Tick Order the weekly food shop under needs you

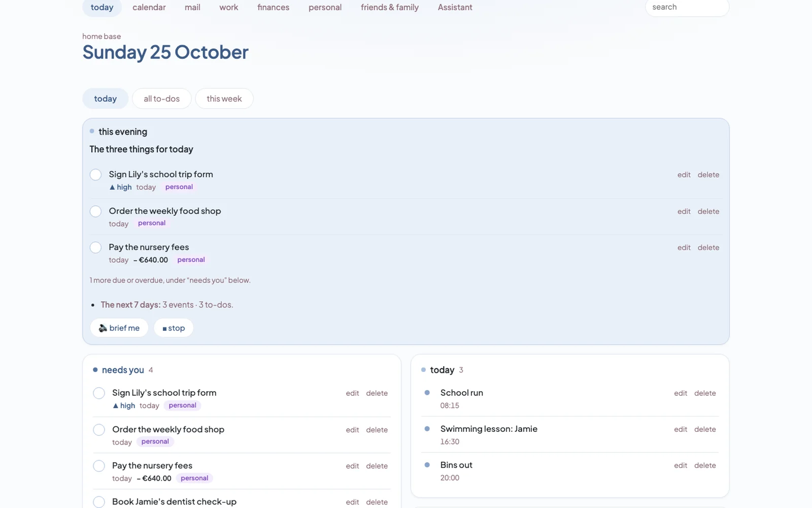[x=99, y=430]
